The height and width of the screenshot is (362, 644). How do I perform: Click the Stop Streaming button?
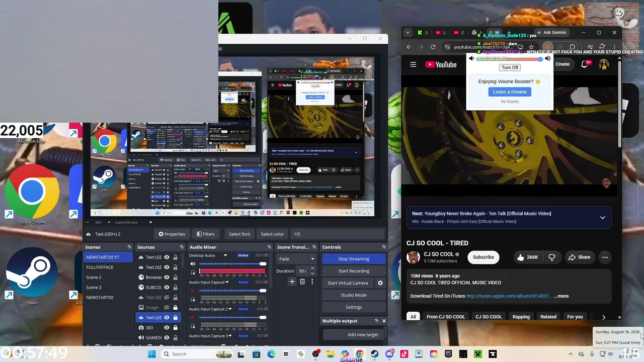click(x=354, y=259)
